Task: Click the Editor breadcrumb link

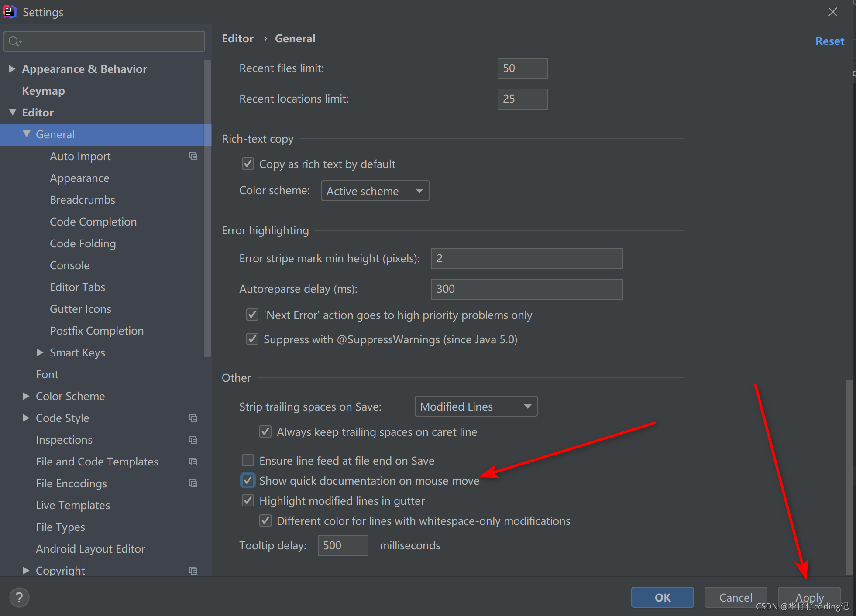Action: (x=237, y=38)
